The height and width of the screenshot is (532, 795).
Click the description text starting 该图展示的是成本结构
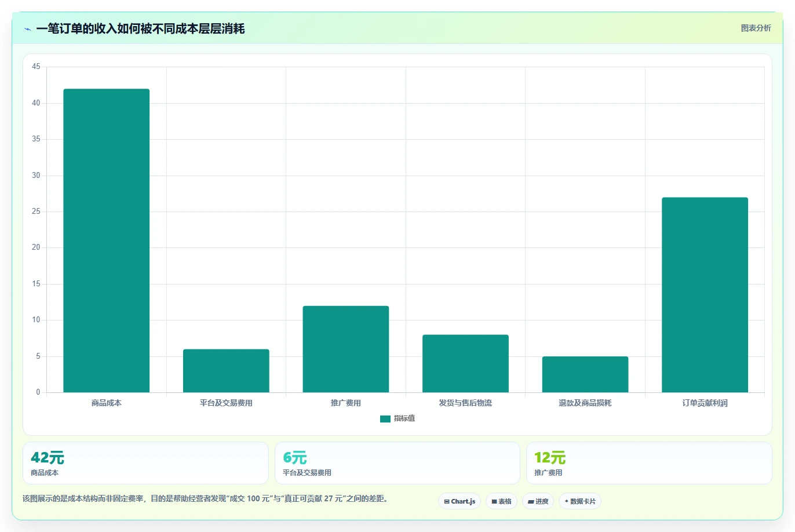(206, 498)
